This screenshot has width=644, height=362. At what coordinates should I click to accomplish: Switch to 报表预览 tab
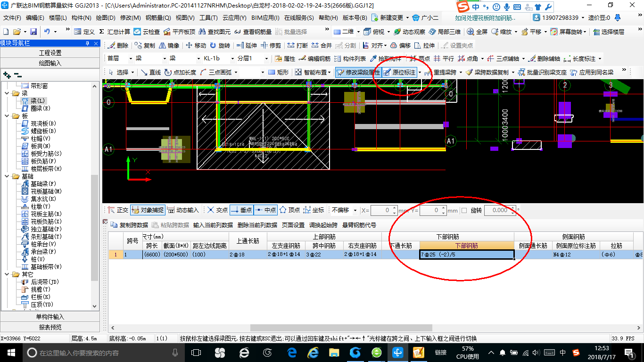[50, 327]
